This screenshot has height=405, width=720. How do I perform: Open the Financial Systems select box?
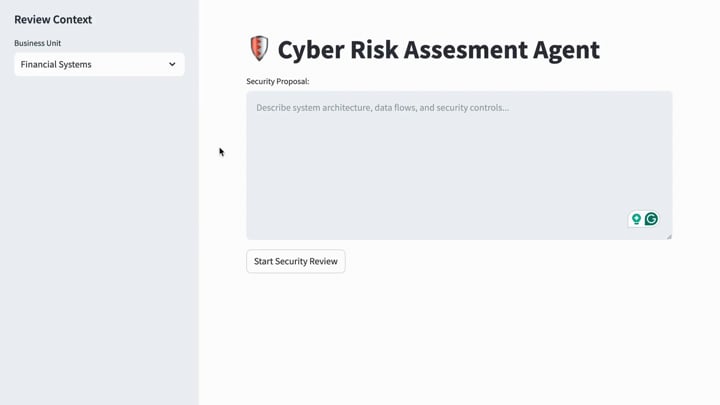point(99,64)
